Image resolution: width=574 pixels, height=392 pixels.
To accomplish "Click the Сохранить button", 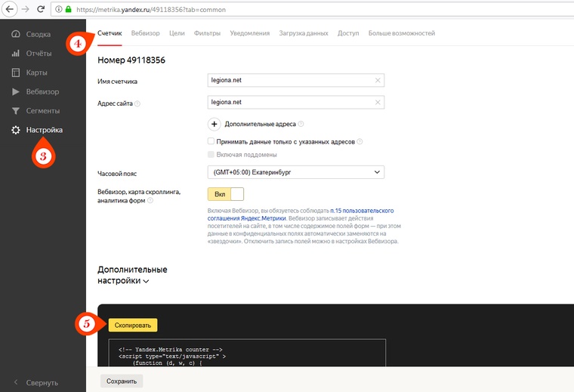I will tap(122, 381).
